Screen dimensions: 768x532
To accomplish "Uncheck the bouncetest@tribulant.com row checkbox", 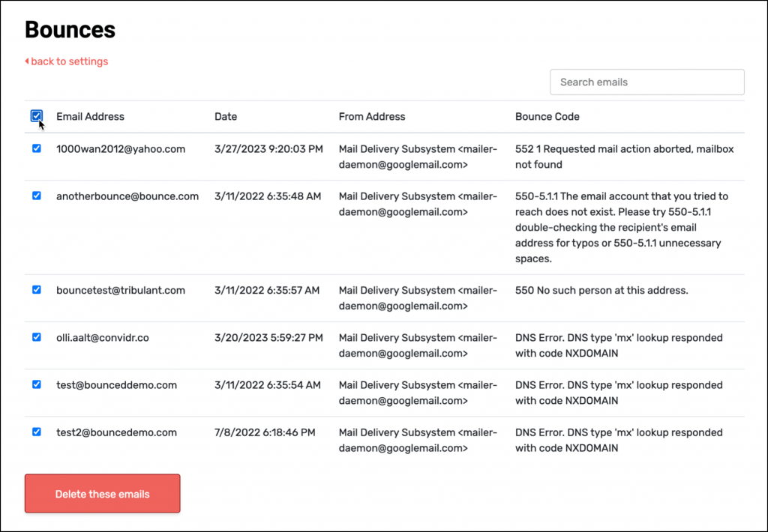I will coord(37,289).
